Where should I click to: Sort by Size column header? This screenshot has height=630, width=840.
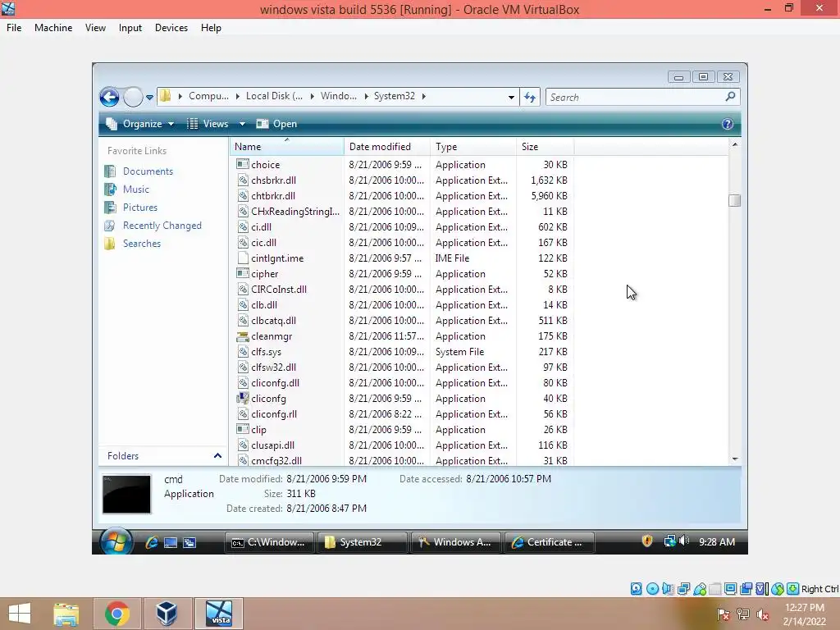[545, 147]
